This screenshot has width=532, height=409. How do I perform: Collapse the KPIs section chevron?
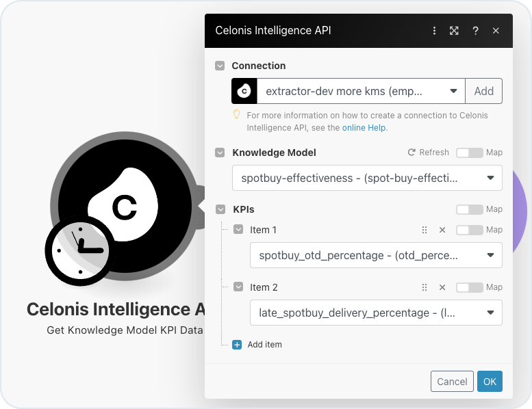click(220, 209)
